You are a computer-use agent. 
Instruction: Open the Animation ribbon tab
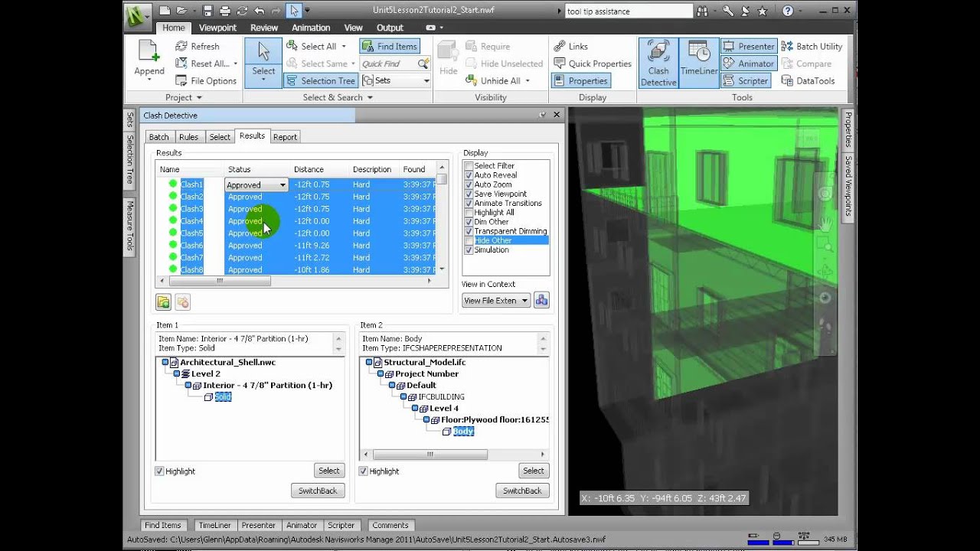(311, 28)
